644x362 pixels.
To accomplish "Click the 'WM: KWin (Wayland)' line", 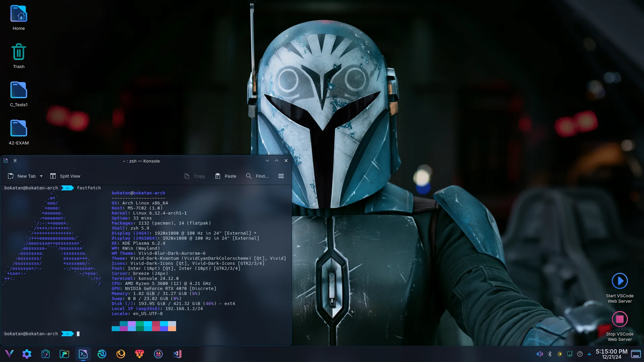I will pyautogui.click(x=136, y=248).
